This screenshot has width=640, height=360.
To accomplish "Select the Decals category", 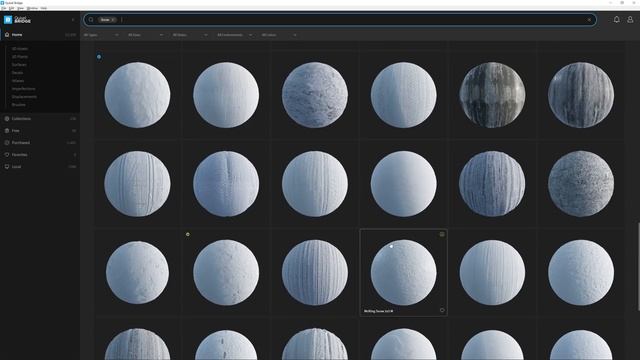I will [18, 73].
